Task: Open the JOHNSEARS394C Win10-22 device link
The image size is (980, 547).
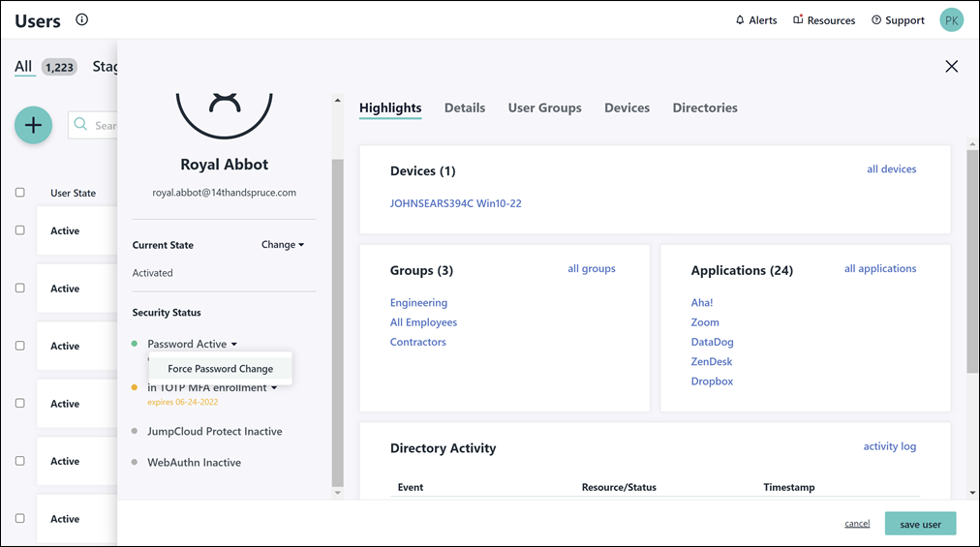Action: (x=455, y=203)
